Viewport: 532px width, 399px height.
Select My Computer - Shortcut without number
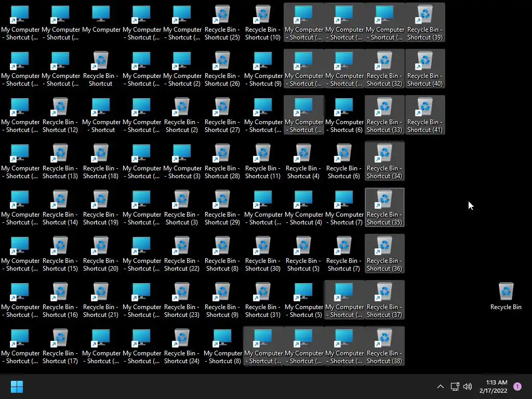tap(101, 115)
